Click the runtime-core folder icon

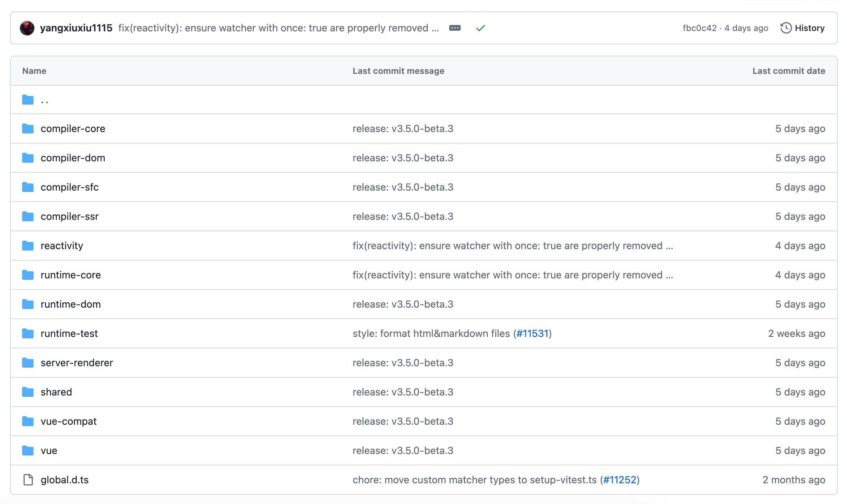tap(28, 275)
